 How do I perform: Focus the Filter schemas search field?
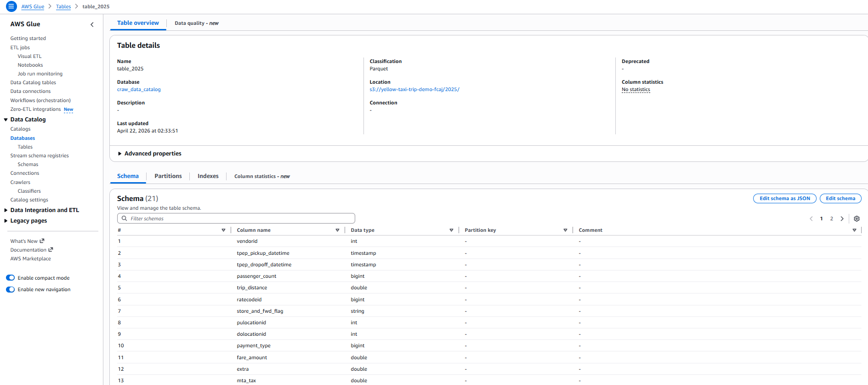236,218
